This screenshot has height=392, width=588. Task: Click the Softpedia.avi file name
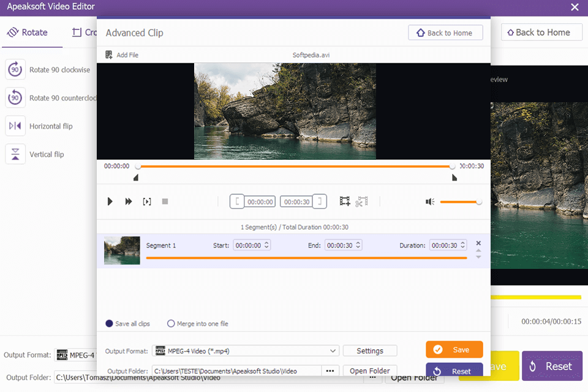[311, 55]
